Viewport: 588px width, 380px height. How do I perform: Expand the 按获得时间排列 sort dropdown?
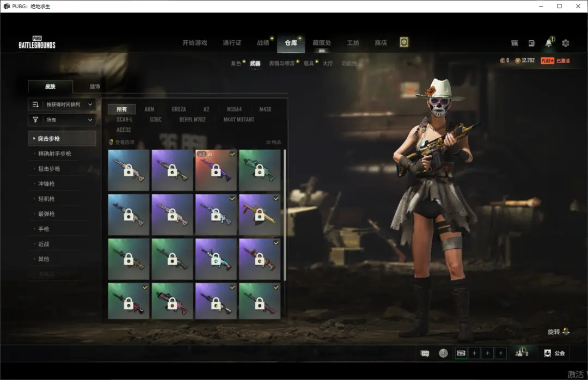62,104
